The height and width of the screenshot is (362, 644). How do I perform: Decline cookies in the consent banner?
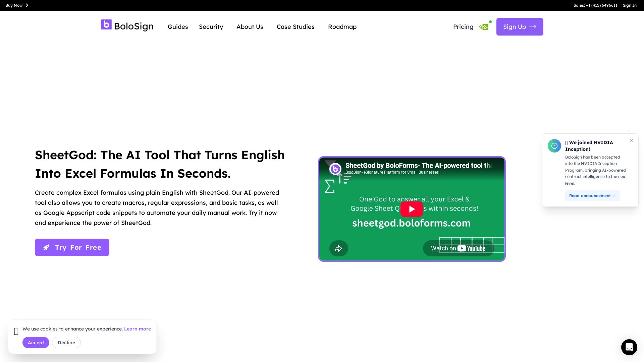pyautogui.click(x=66, y=343)
